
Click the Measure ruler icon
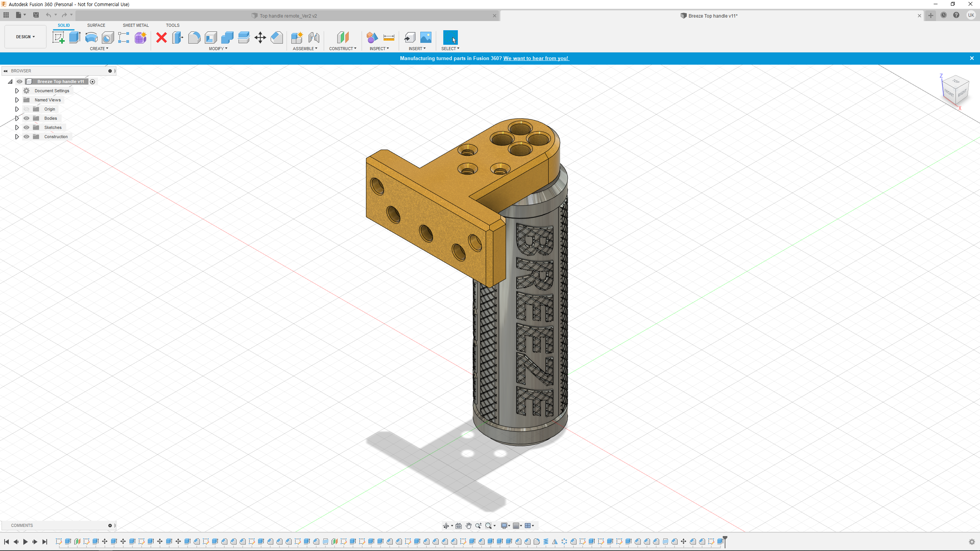(x=389, y=37)
